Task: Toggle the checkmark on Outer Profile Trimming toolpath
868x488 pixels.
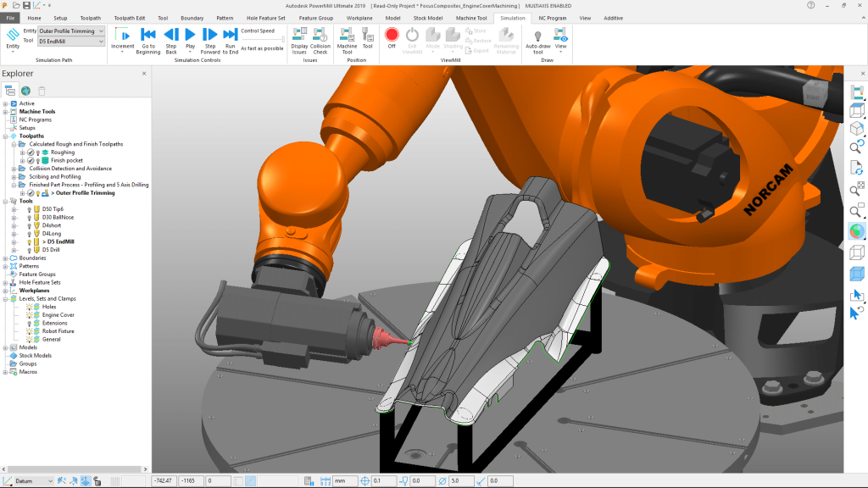Action: [x=31, y=192]
